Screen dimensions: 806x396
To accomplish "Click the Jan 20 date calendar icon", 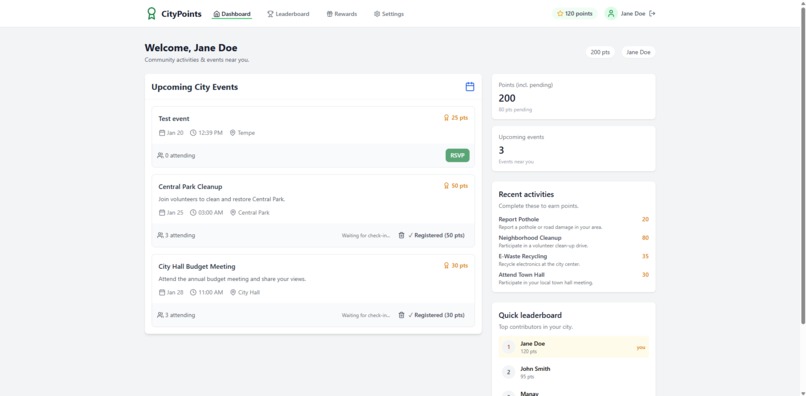I will pos(162,133).
